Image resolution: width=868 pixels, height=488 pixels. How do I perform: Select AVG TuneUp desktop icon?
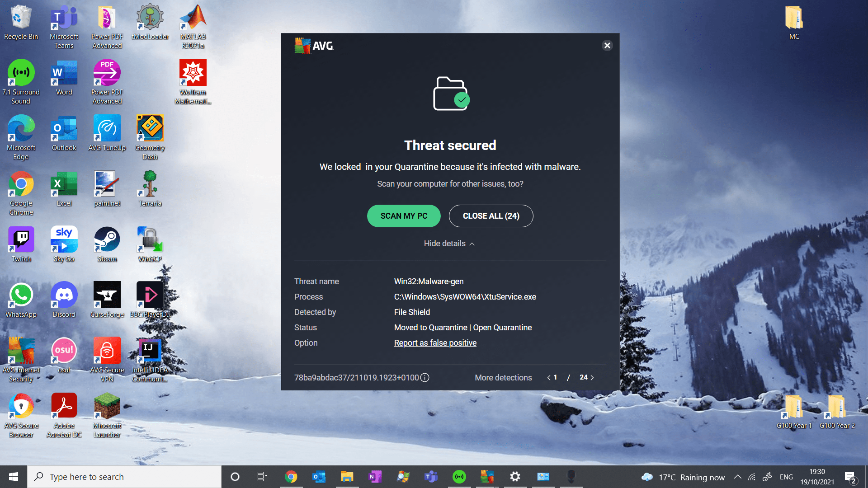(x=107, y=133)
